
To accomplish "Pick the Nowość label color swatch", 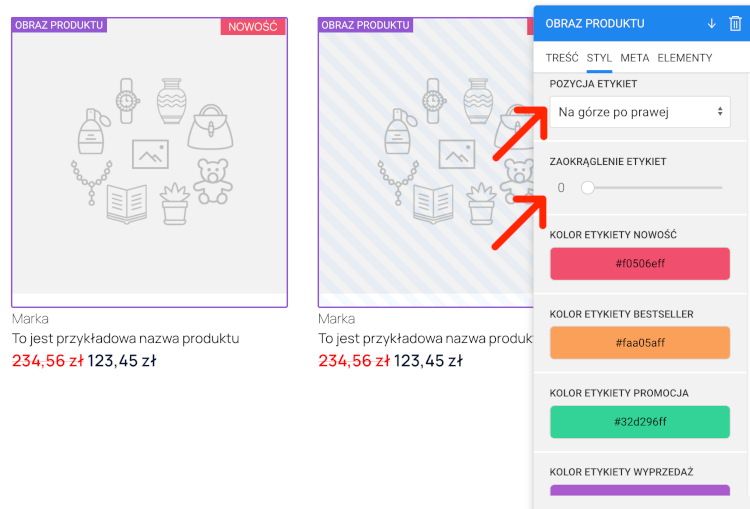I will (639, 264).
